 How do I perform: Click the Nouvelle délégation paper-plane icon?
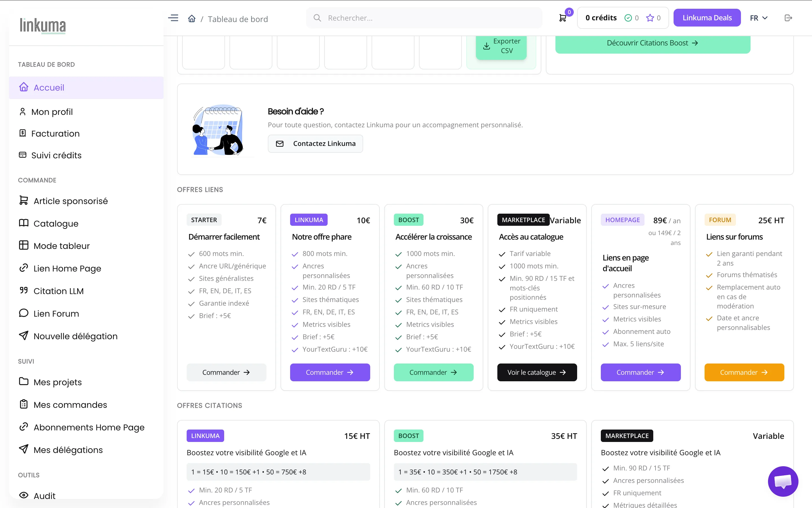pyautogui.click(x=23, y=336)
